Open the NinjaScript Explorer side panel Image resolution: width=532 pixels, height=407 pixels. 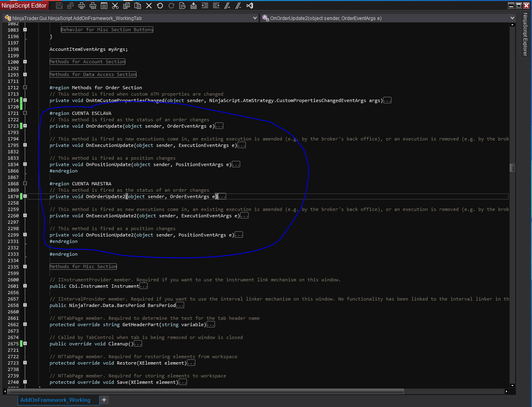pos(525,34)
